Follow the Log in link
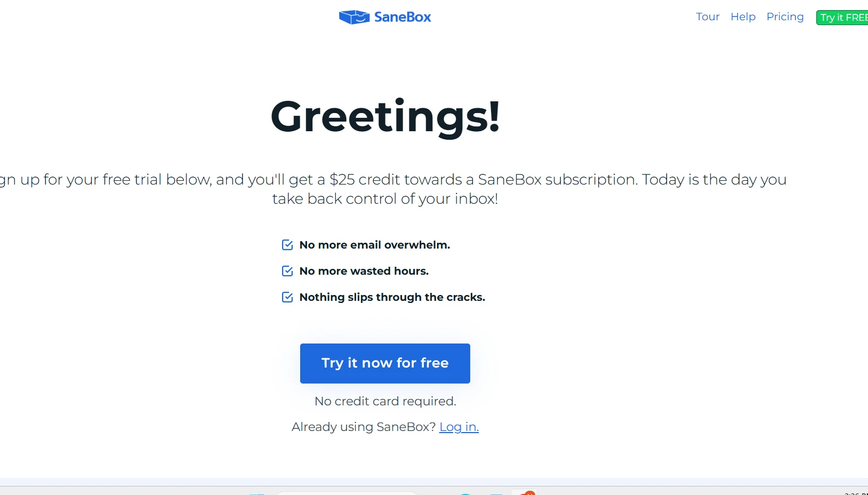Viewport: 868px width, 495px height. pos(459,427)
